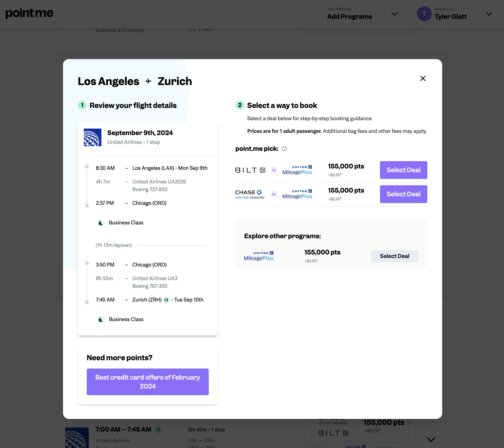Click the airplane icon between Los Angeles and Zurich

[x=148, y=81]
